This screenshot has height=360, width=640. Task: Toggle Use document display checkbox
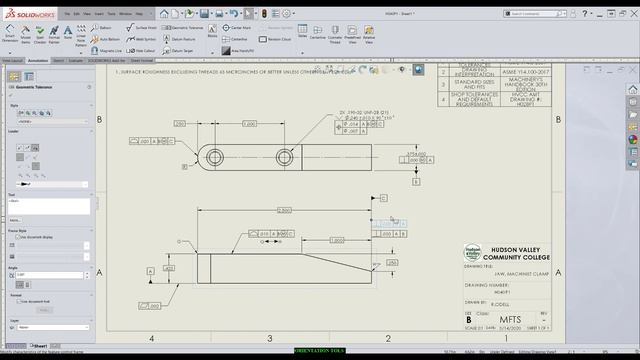18,237
